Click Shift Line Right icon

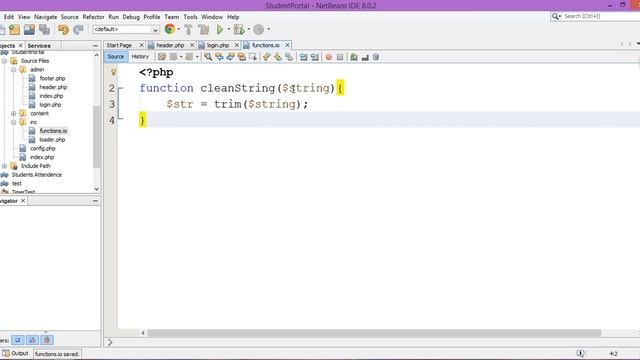click(x=314, y=57)
